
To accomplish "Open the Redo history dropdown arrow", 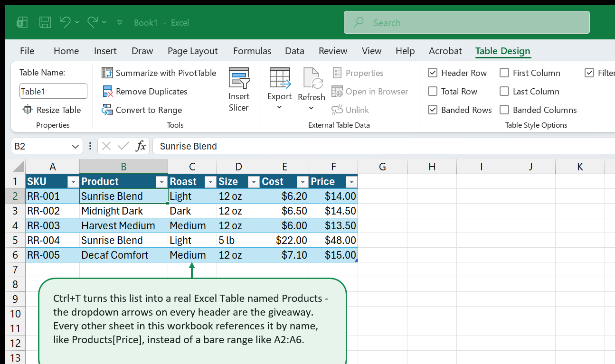I will [104, 22].
